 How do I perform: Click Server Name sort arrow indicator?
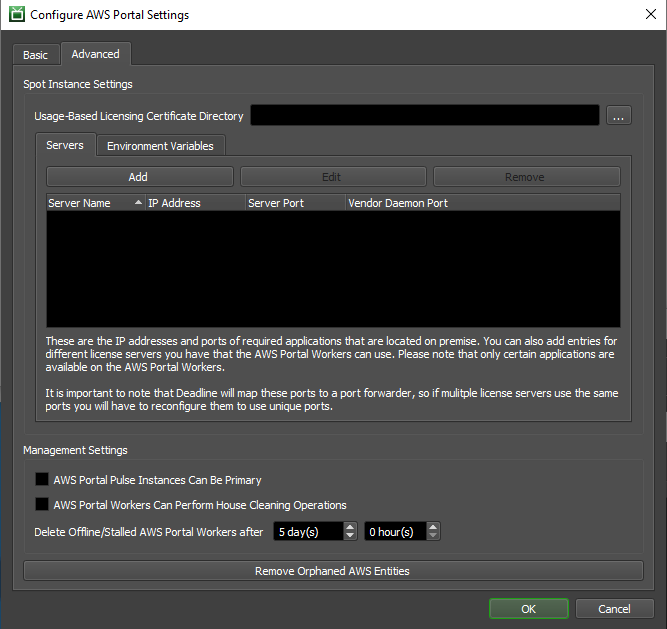click(138, 203)
